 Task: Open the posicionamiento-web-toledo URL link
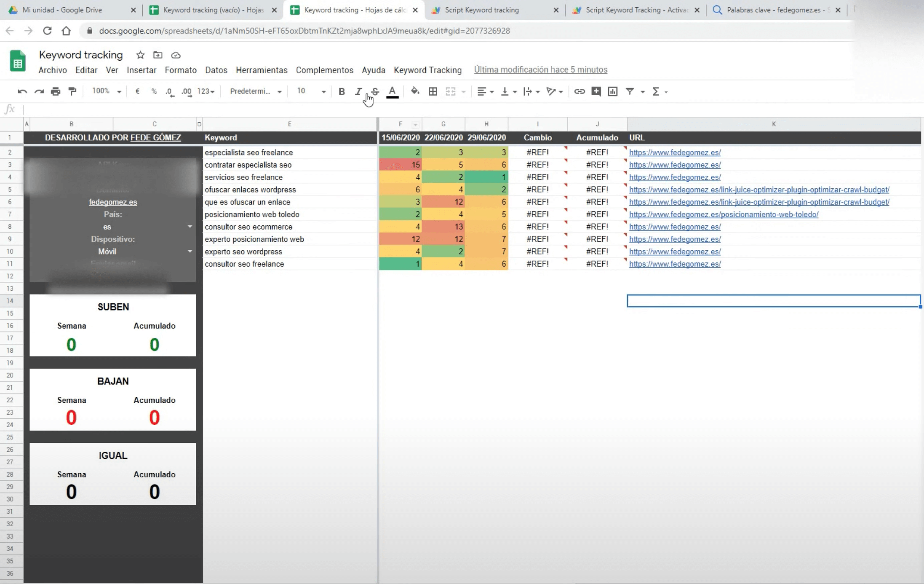(x=723, y=214)
